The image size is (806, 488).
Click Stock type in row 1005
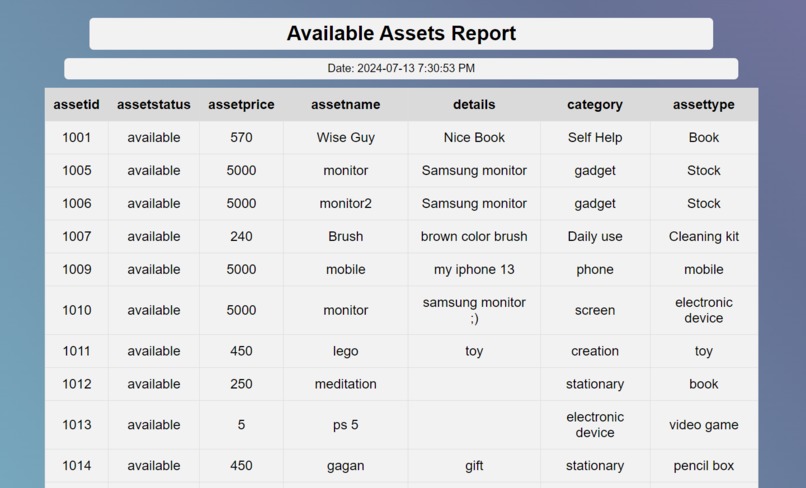pyautogui.click(x=704, y=170)
